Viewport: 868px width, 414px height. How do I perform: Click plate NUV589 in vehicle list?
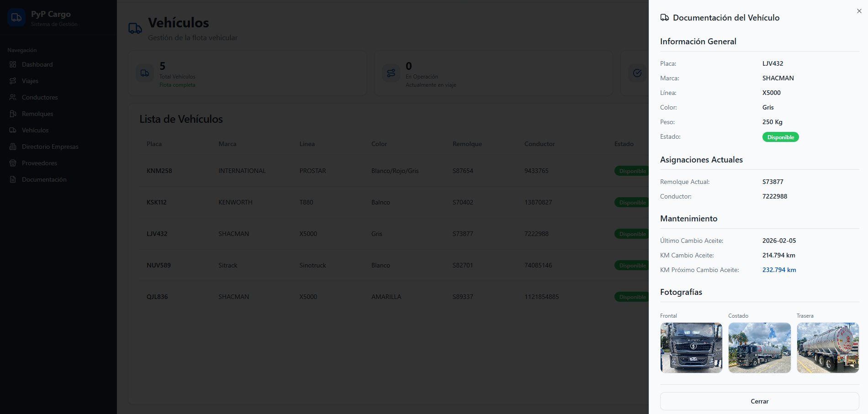pos(159,265)
